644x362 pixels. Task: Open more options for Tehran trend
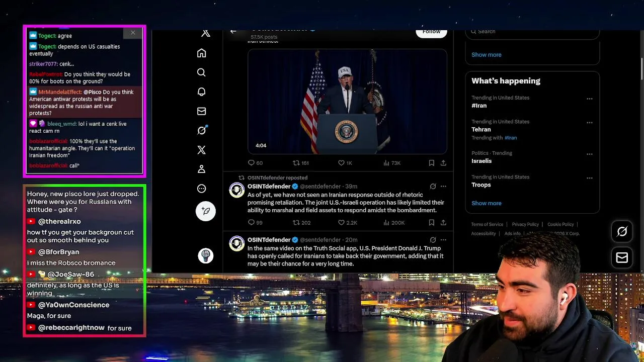589,122
